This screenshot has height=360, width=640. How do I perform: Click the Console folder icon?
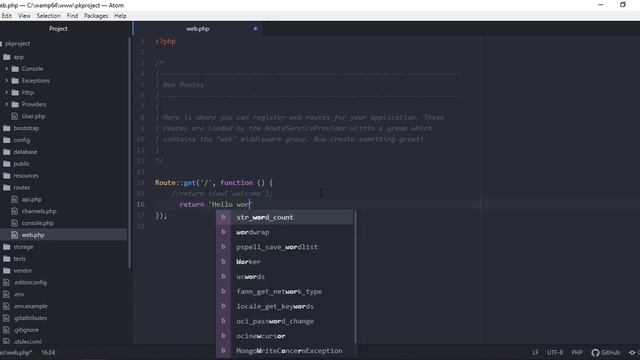tap(15, 69)
